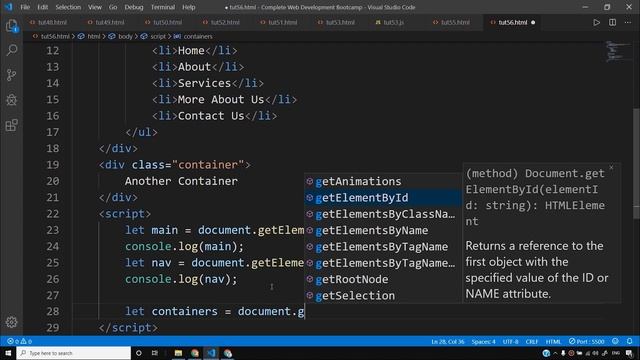Click the VS Code logo icon
The height and width of the screenshot is (360, 640).
9,7
